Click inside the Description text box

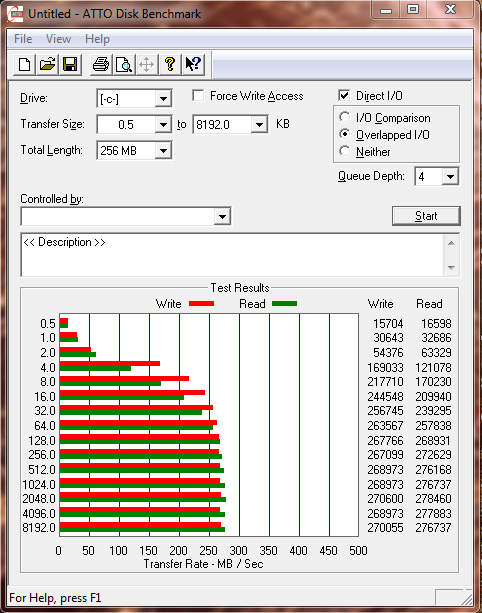[x=233, y=255]
